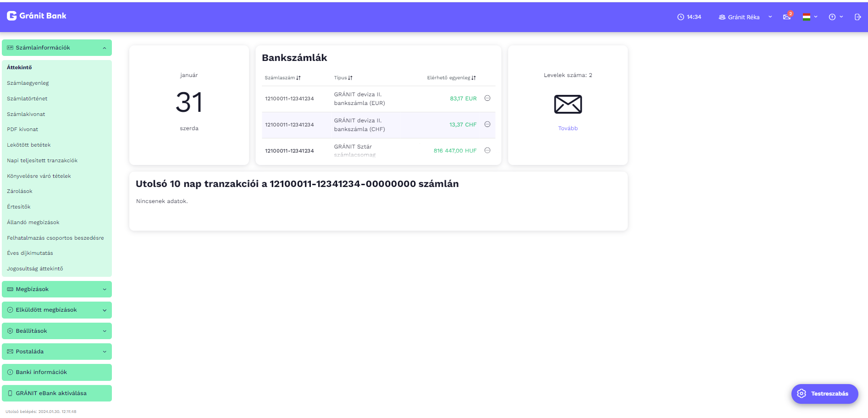This screenshot has height=418, width=868.
Task: Sort accounts by Számlaszám column
Action: (x=282, y=78)
